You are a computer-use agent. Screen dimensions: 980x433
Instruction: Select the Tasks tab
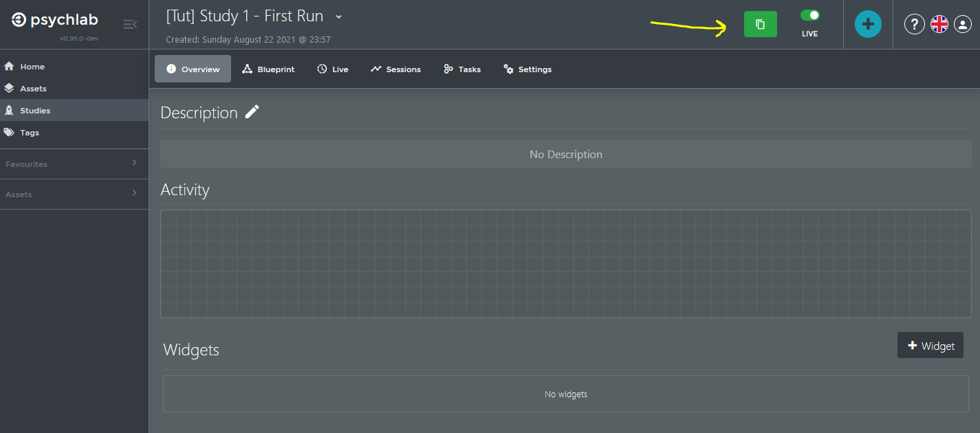pyautogui.click(x=462, y=69)
